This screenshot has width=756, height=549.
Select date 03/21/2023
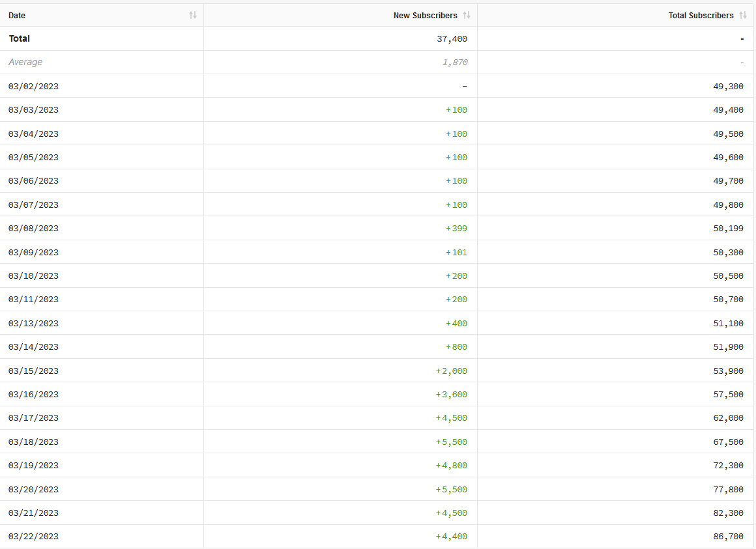[33, 513]
